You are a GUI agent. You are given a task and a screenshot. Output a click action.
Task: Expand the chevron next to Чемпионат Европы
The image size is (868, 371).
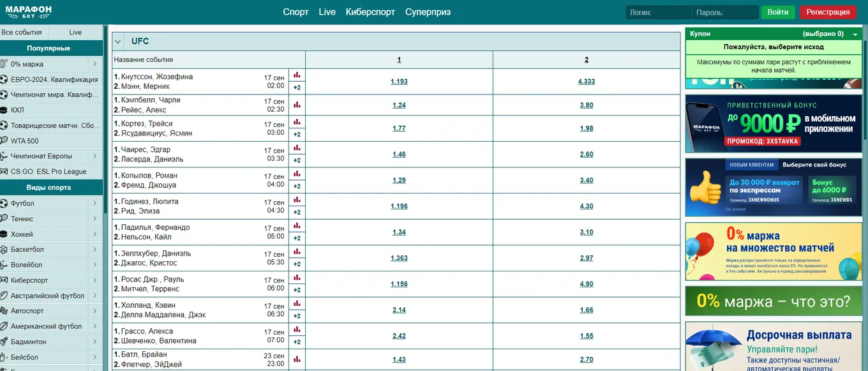[94, 156]
